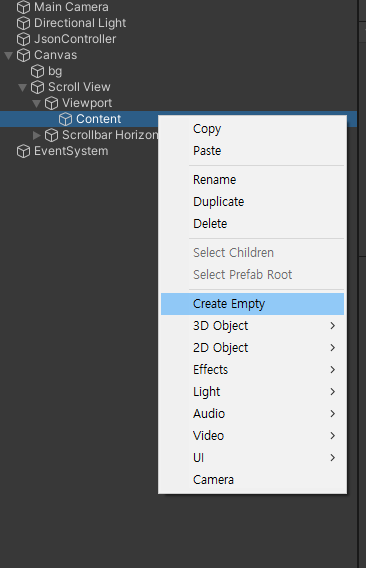
Task: Choose Camera from the context menu
Action: pyautogui.click(x=252, y=480)
